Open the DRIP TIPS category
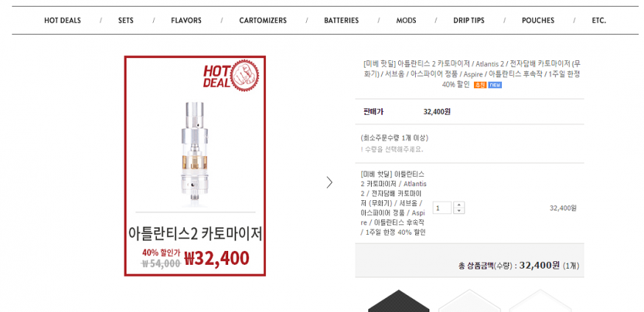Viewport: 644px width, 312px height. click(x=469, y=21)
